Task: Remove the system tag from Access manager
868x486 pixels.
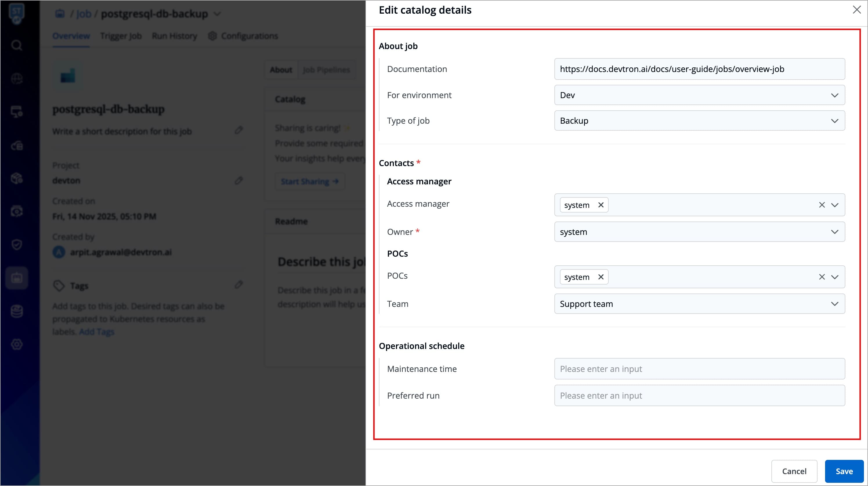Action: (601, 205)
